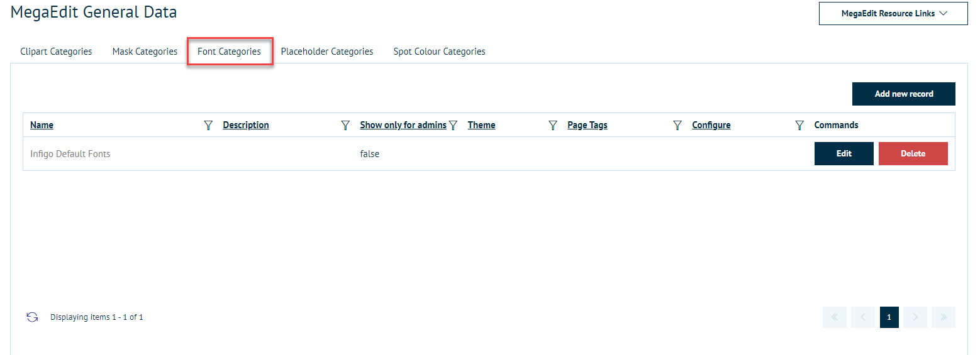Screen dimensions: 980x355
Task: Click the Add new record button
Action: [x=903, y=94]
